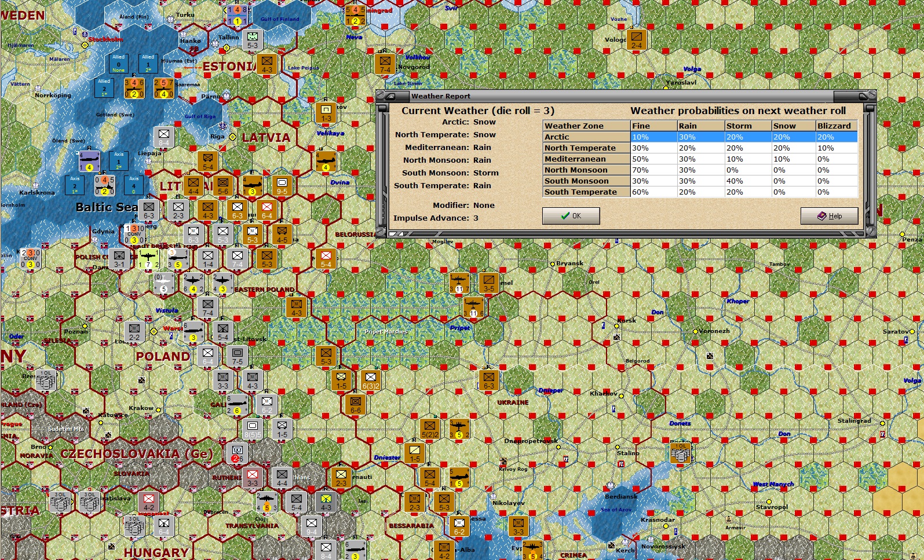Select the Arctic row in the probability table

[700, 137]
